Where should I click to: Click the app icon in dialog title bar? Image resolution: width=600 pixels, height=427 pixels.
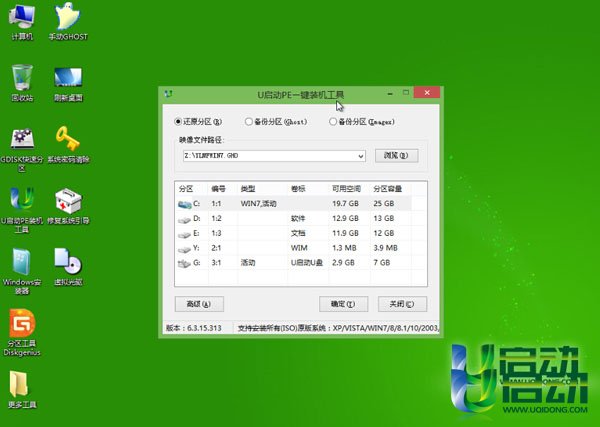(168, 93)
